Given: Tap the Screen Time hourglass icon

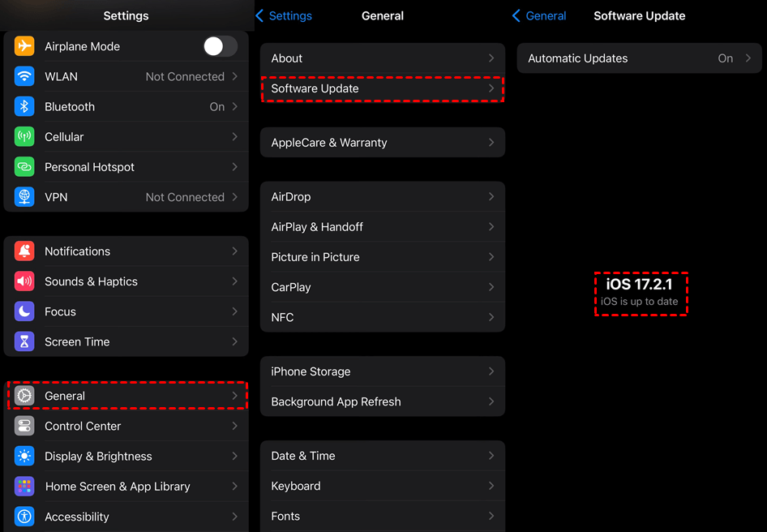Looking at the screenshot, I should [x=24, y=341].
